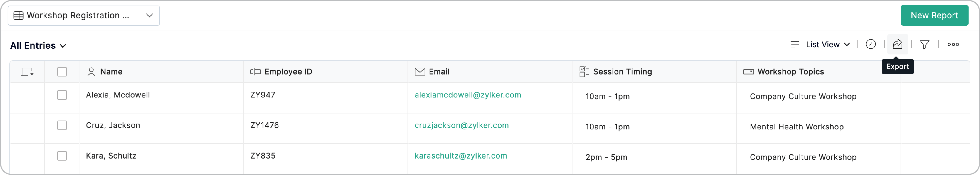Select all rows using the header checkbox
This screenshot has width=980, height=175.
(62, 71)
